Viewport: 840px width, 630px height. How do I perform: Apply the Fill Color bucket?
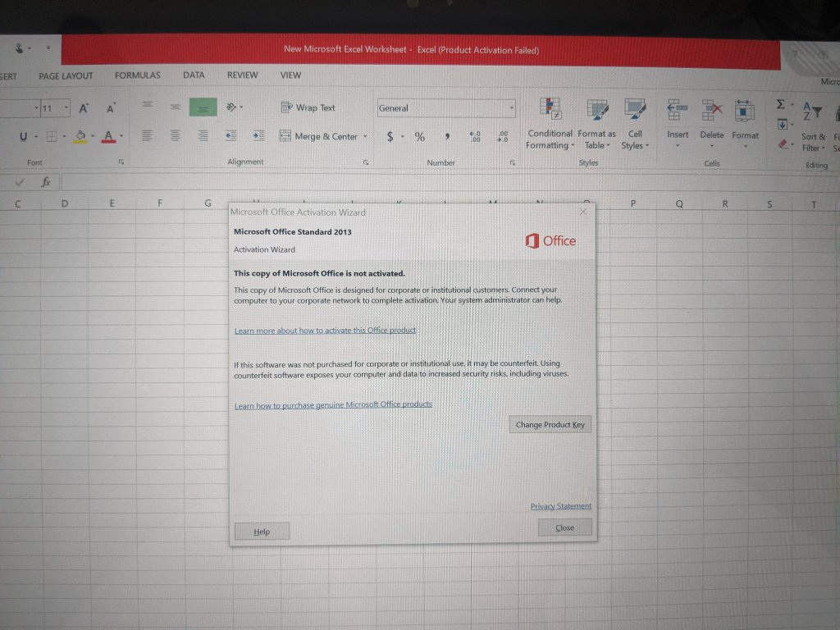pyautogui.click(x=80, y=137)
